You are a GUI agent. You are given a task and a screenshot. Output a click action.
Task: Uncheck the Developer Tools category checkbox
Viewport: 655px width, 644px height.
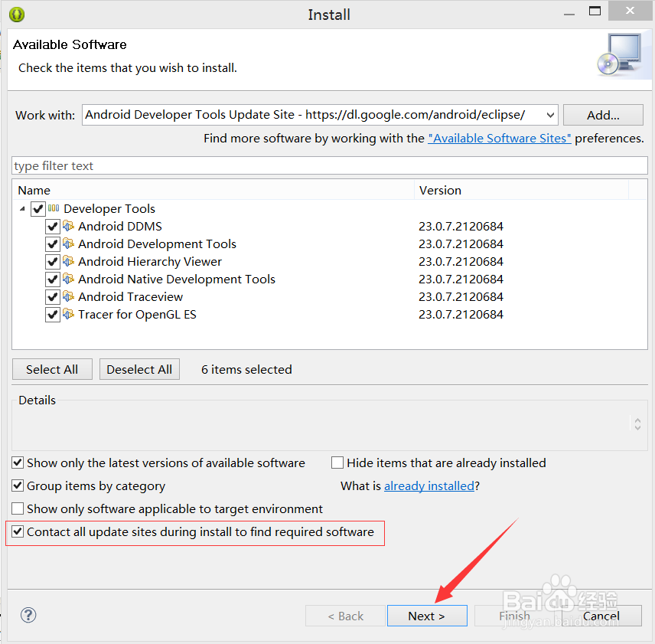(x=38, y=208)
